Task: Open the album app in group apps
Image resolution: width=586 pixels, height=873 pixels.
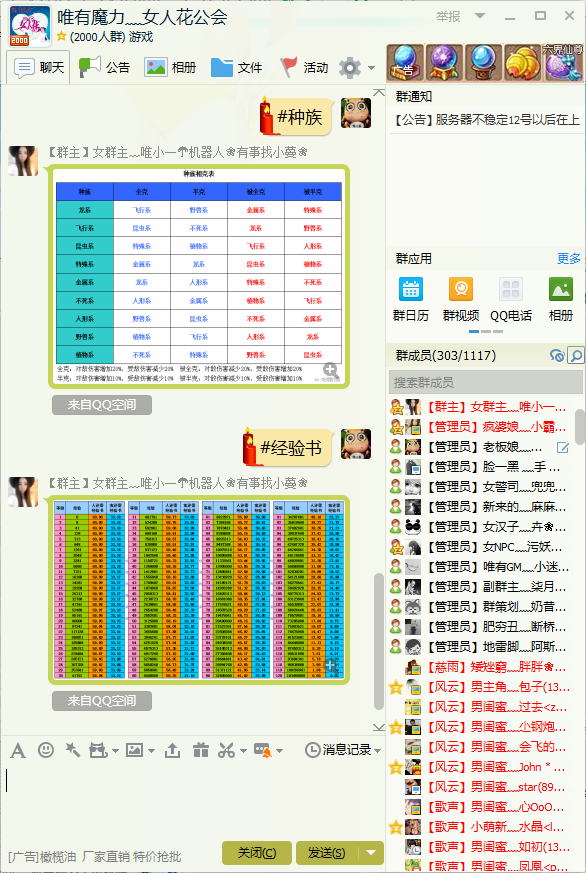Action: [x=560, y=290]
